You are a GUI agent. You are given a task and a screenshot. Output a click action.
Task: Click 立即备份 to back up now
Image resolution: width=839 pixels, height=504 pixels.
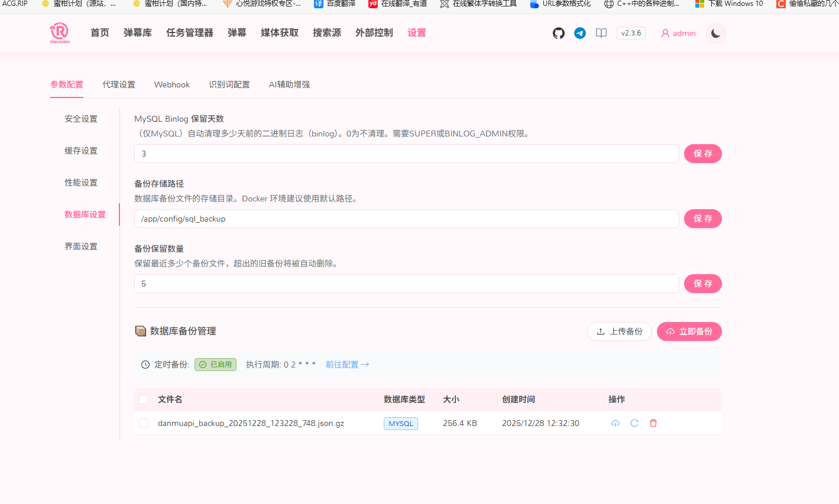point(689,331)
